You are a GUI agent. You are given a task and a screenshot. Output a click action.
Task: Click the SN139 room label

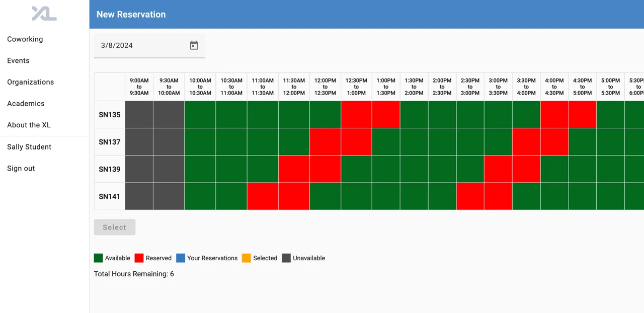(x=110, y=169)
